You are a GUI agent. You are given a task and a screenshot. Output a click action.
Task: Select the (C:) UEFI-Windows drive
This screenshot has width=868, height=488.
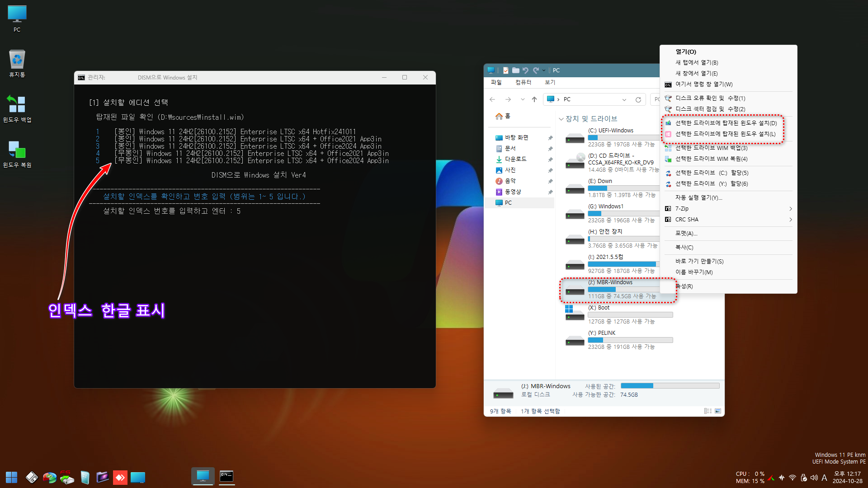click(x=611, y=137)
